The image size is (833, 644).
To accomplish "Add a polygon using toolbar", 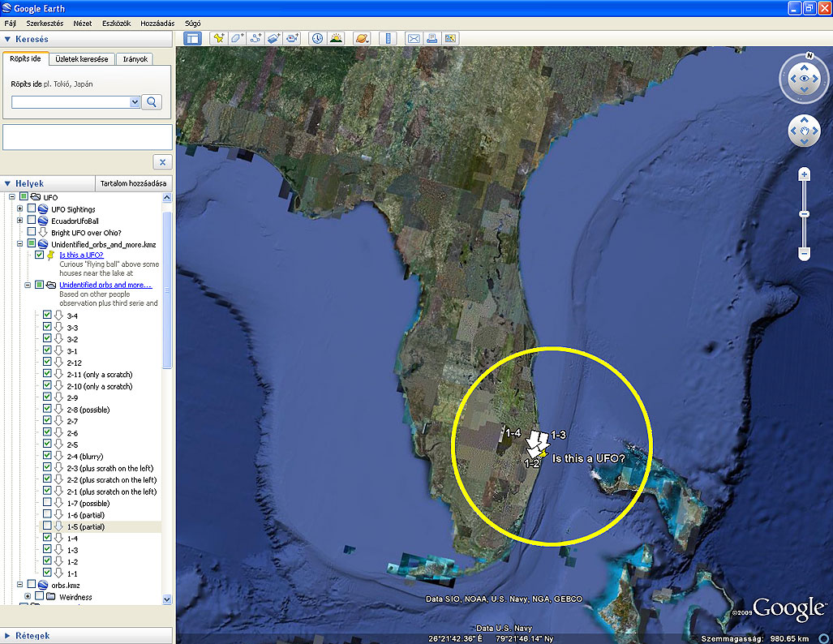I will click(x=237, y=38).
